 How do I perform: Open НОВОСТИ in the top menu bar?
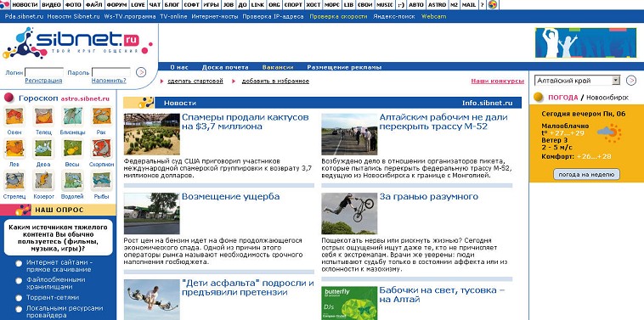coord(25,5)
